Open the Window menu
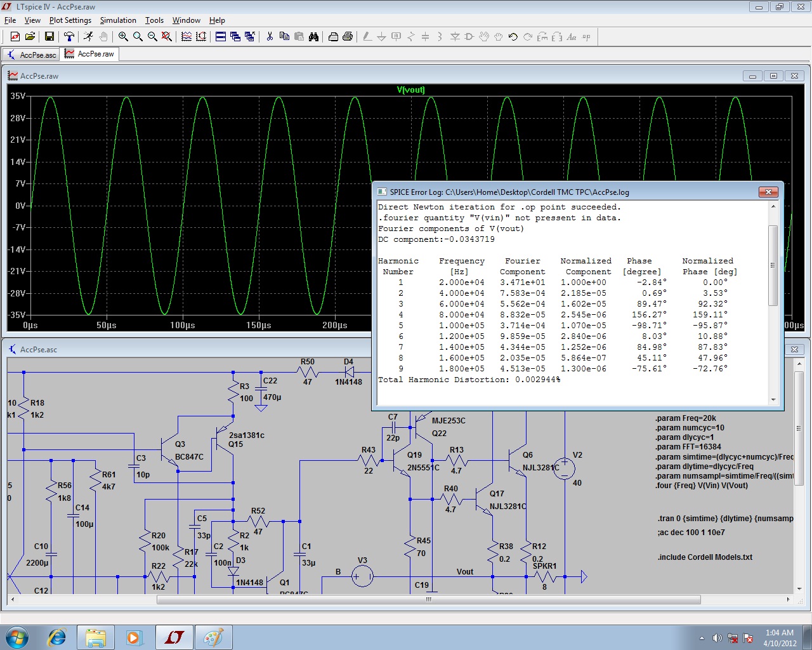This screenshot has height=650, width=812. (x=186, y=20)
